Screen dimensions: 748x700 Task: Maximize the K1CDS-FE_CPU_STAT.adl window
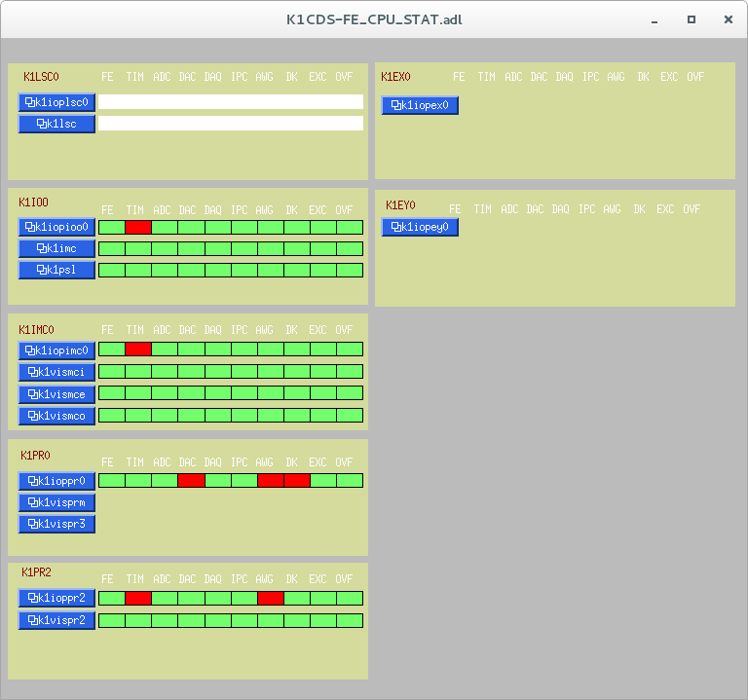[691, 19]
